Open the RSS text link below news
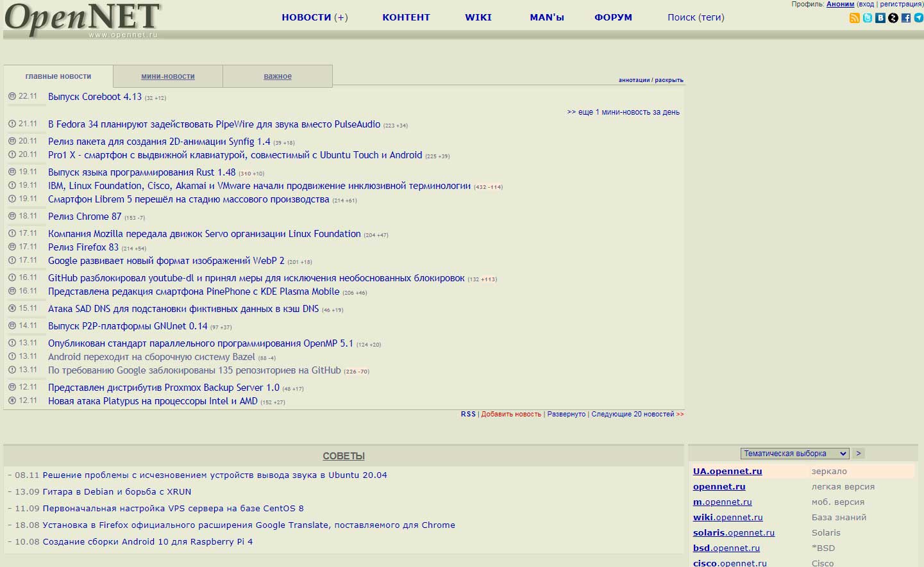Image resolution: width=924 pixels, height=567 pixels. (x=468, y=415)
